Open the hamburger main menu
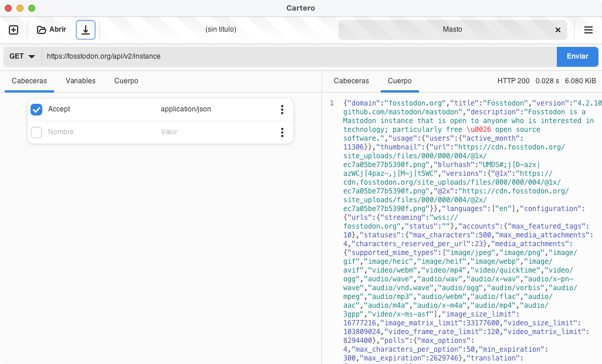The height and width of the screenshot is (364, 602). coord(588,30)
